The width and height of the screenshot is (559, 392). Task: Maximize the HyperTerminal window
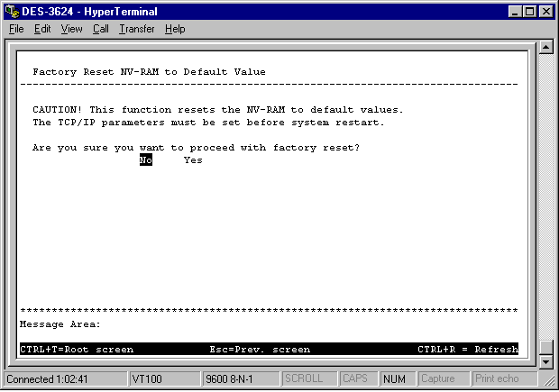528,11
